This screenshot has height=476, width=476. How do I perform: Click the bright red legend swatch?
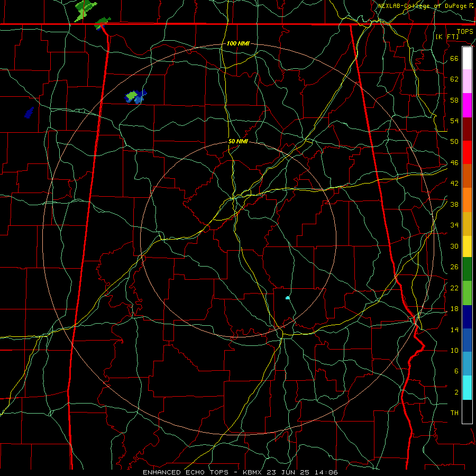[x=467, y=152]
